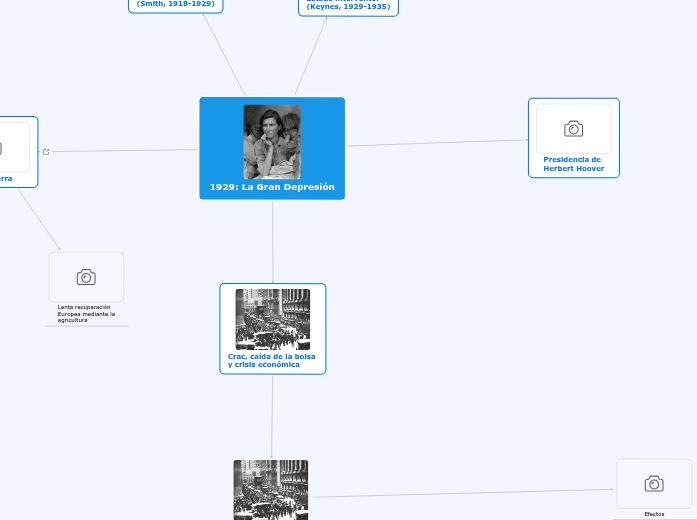Click the long connector line leading to Efectos node
Viewport: 697px width, 520px height.
[460, 493]
